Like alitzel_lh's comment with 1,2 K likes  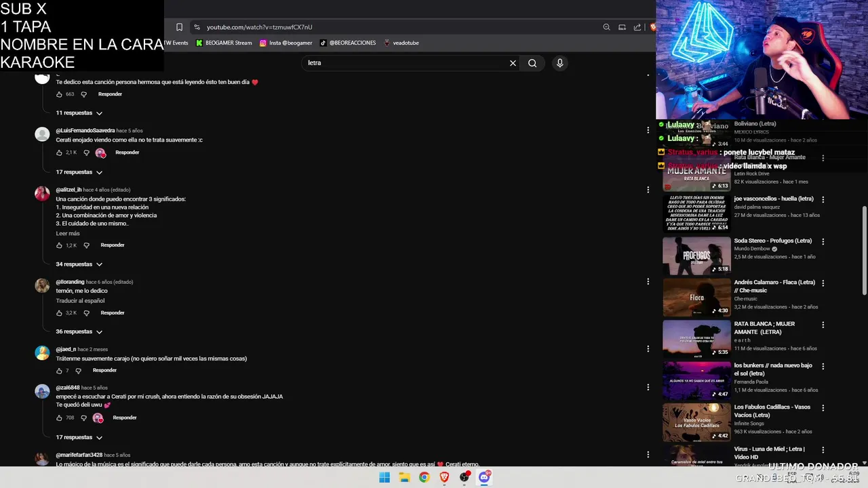coord(59,245)
